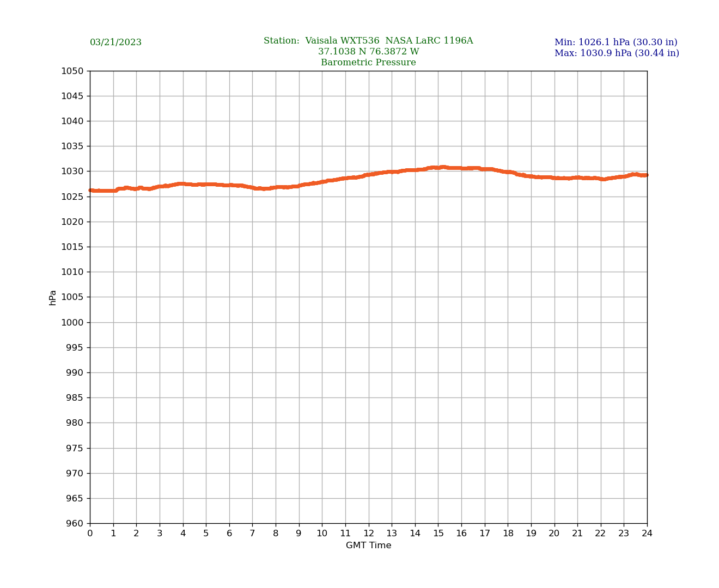This screenshot has width=719, height=588.
Task: Click the Barometric Pressure chart title
Action: point(368,63)
